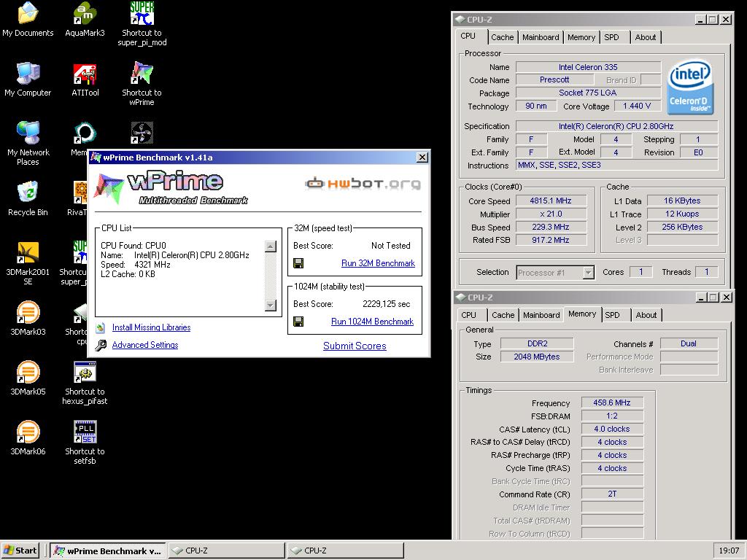Run the 1024M Benchmark
This screenshot has height=560, width=747.
[x=373, y=322]
